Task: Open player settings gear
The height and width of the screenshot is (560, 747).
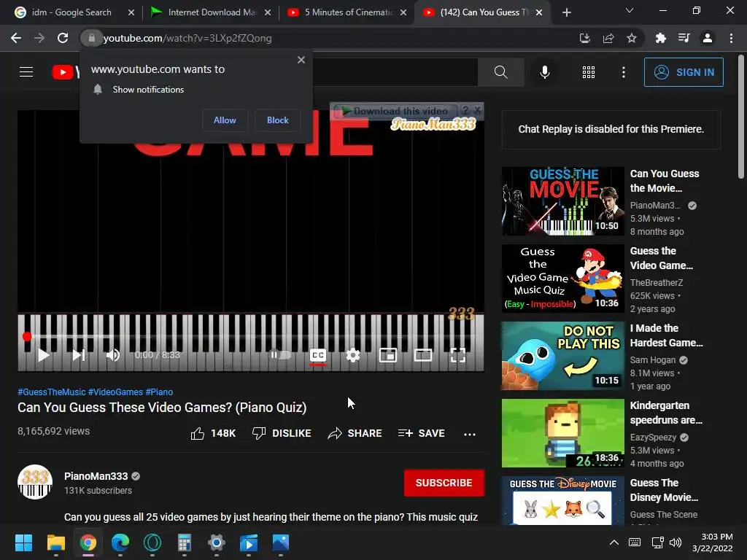Action: pos(352,355)
